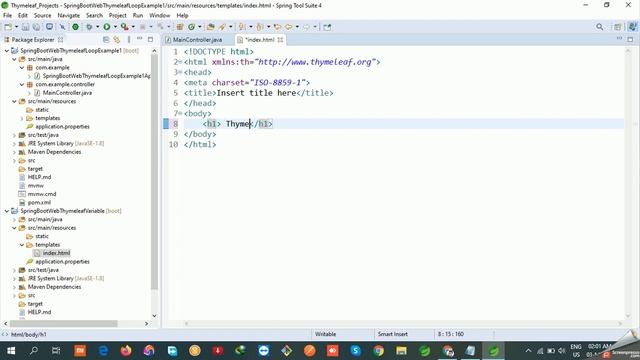Collapse the SpringBootWebThymeleafVariable project
Image resolution: width=640 pixels, height=360 pixels.
(x=7, y=211)
